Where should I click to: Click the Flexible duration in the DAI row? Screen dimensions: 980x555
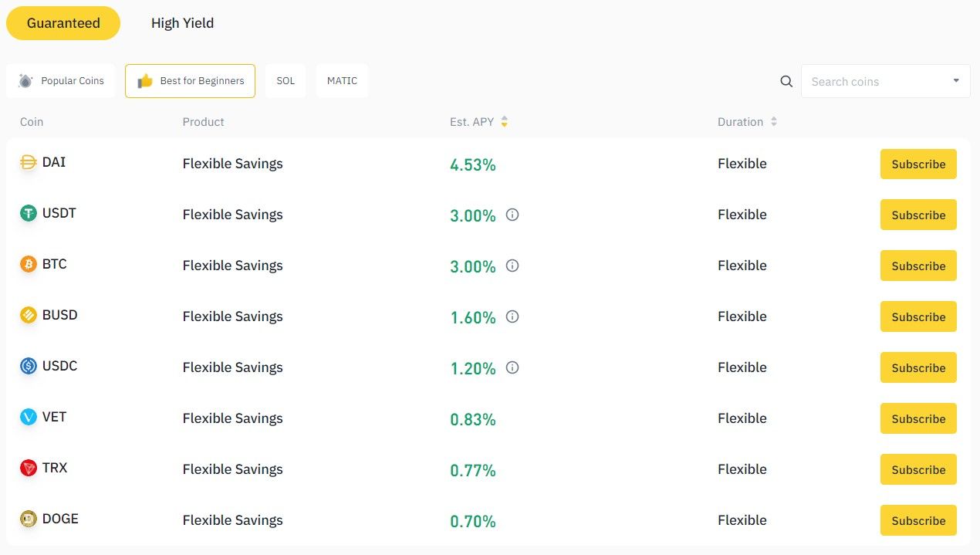tap(742, 164)
